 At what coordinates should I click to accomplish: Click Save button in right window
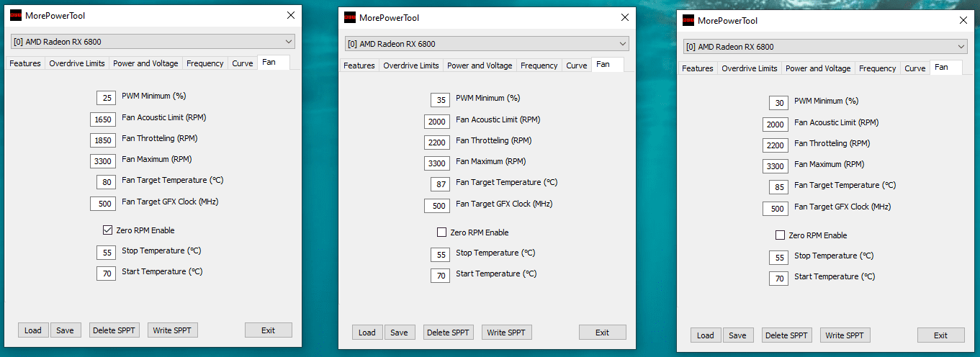738,335
